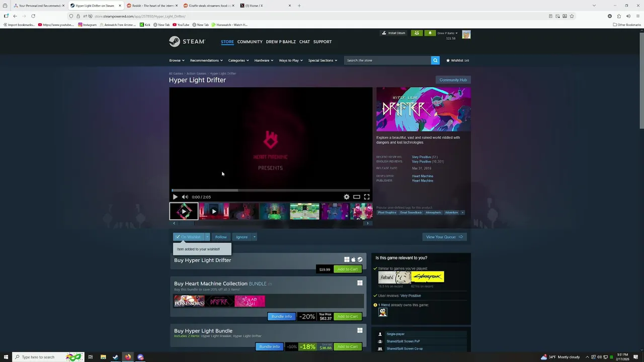Select the green landscape screenshot thumbnail
The height and width of the screenshot is (362, 644).
tap(304, 211)
